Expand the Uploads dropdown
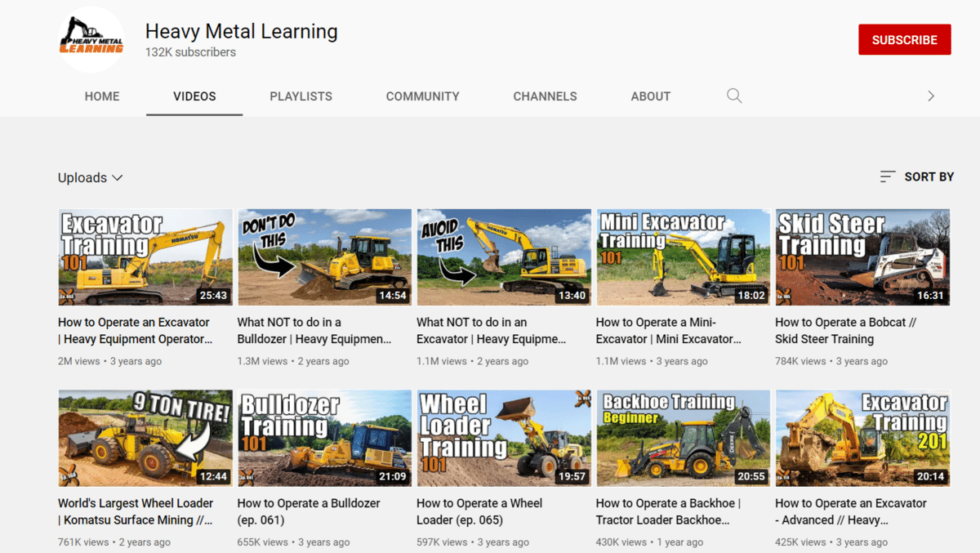 click(x=90, y=178)
